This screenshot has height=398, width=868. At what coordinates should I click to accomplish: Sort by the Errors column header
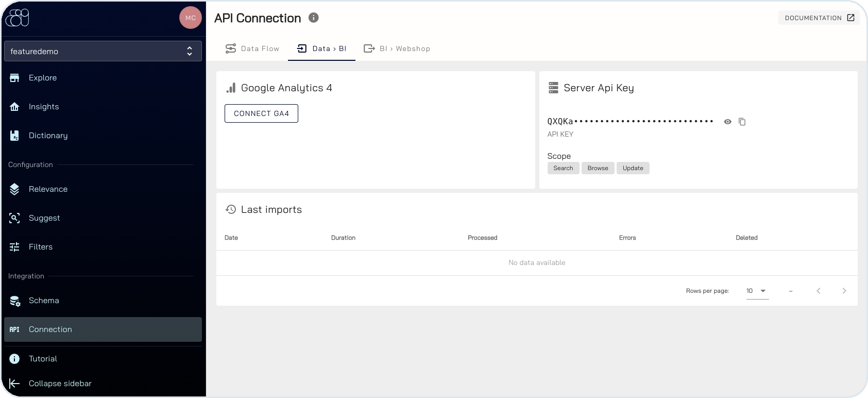627,238
